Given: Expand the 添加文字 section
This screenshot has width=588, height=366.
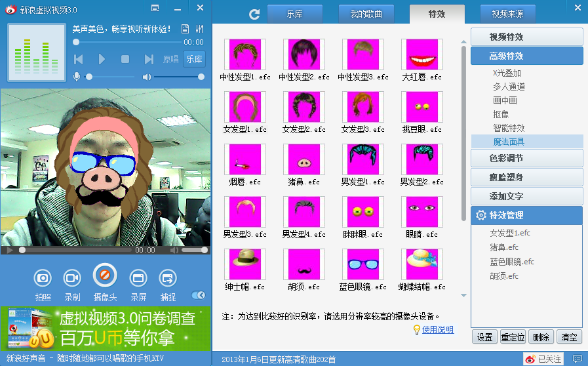Looking at the screenshot, I should coord(526,196).
